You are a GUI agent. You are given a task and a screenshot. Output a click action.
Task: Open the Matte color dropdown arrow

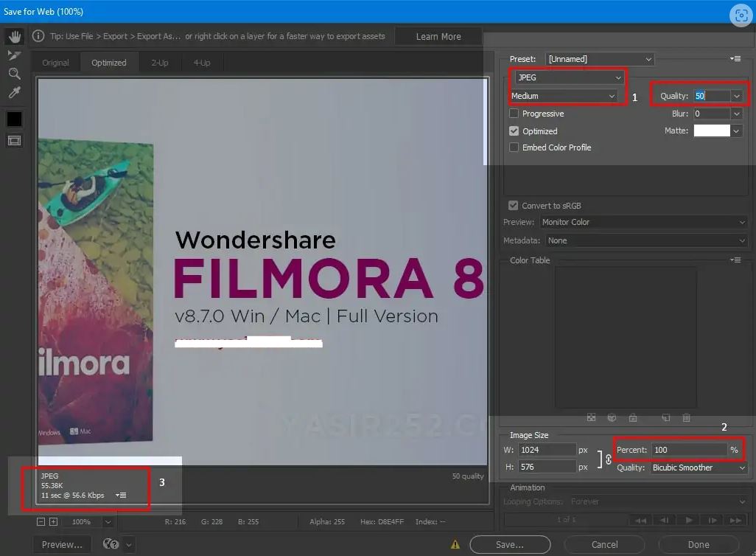736,131
